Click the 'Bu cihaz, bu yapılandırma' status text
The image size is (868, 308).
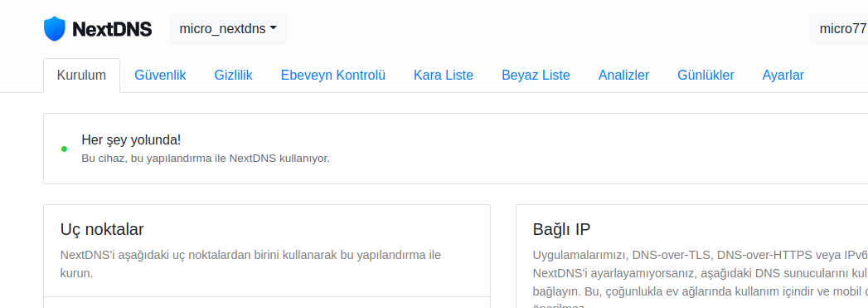tap(206, 159)
